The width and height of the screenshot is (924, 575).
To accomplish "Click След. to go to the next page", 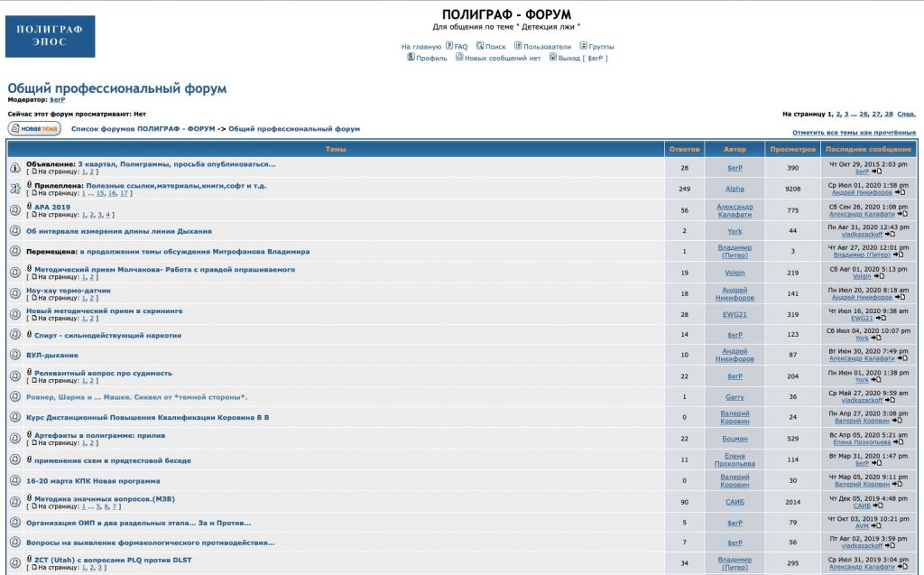I will [906, 114].
